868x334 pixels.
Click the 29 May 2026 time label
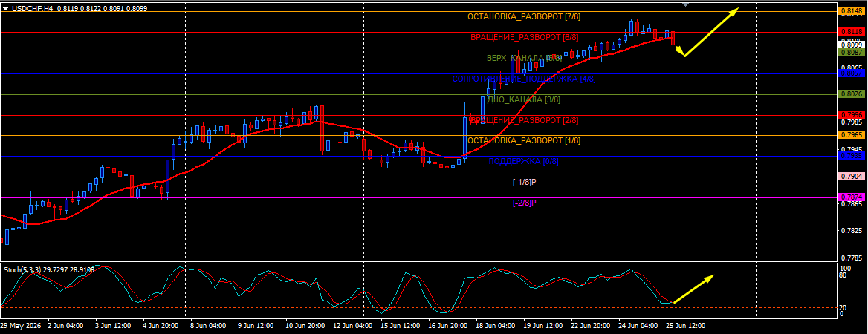21,327
